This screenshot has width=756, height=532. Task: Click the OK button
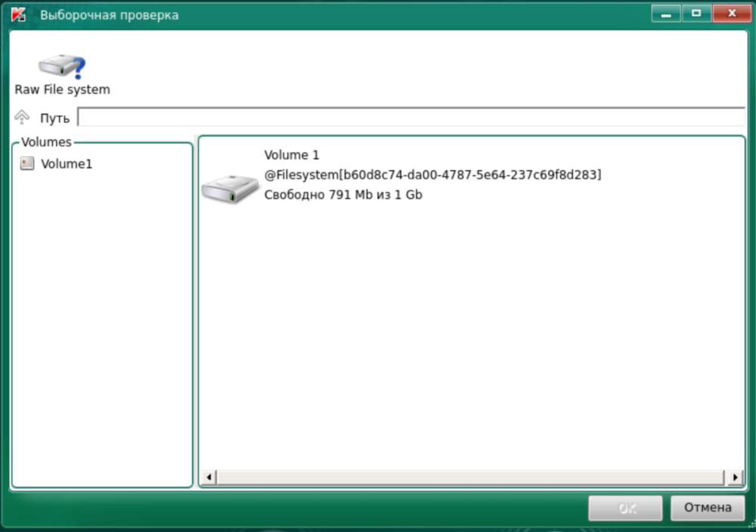(x=625, y=508)
